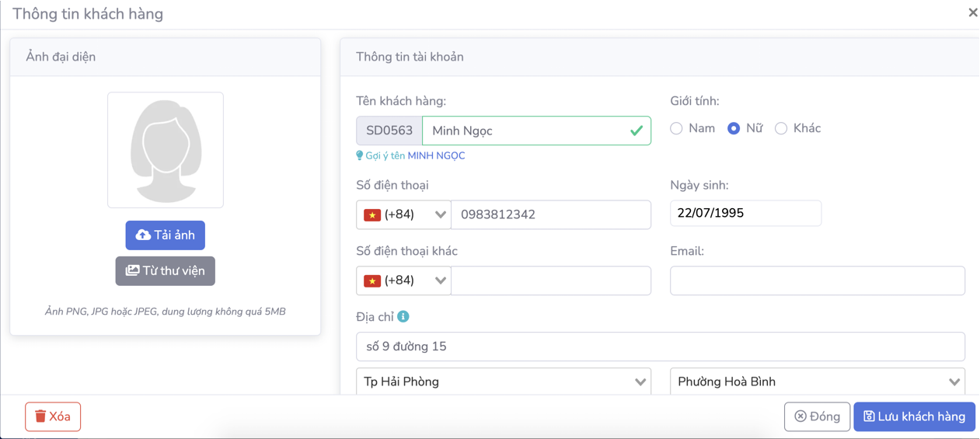
Task: Select the Nam gender option
Action: pyautogui.click(x=677, y=128)
